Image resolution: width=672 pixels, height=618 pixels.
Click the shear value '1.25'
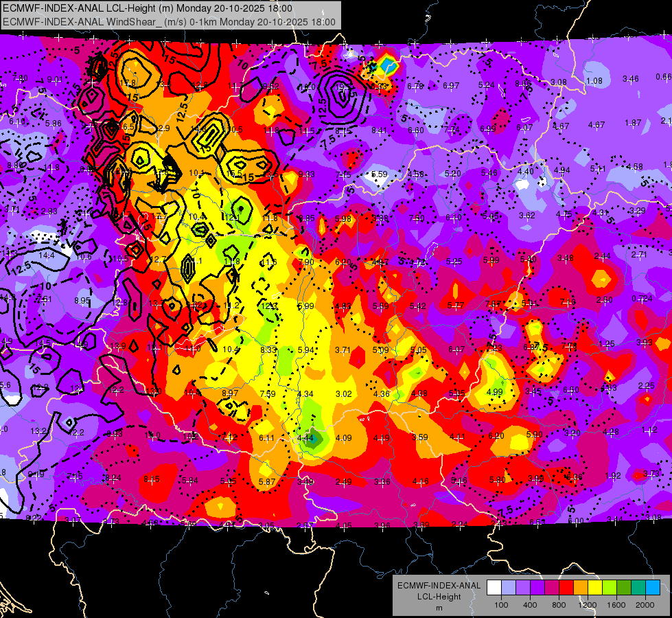tap(607, 344)
